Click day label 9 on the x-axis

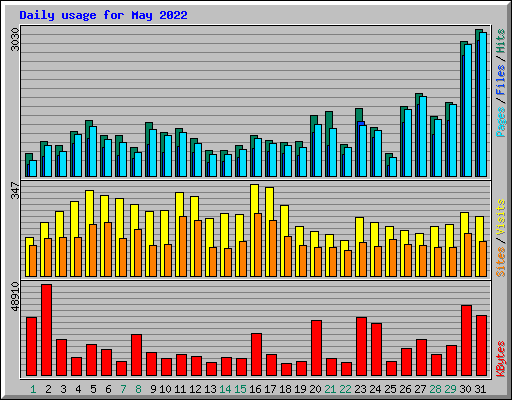[x=153, y=389]
